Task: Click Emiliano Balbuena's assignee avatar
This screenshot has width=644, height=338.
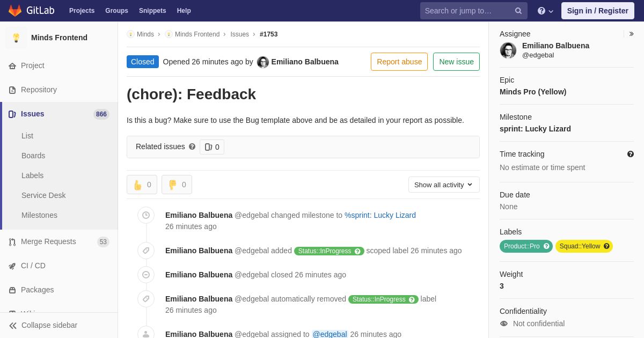Action: pos(508,50)
